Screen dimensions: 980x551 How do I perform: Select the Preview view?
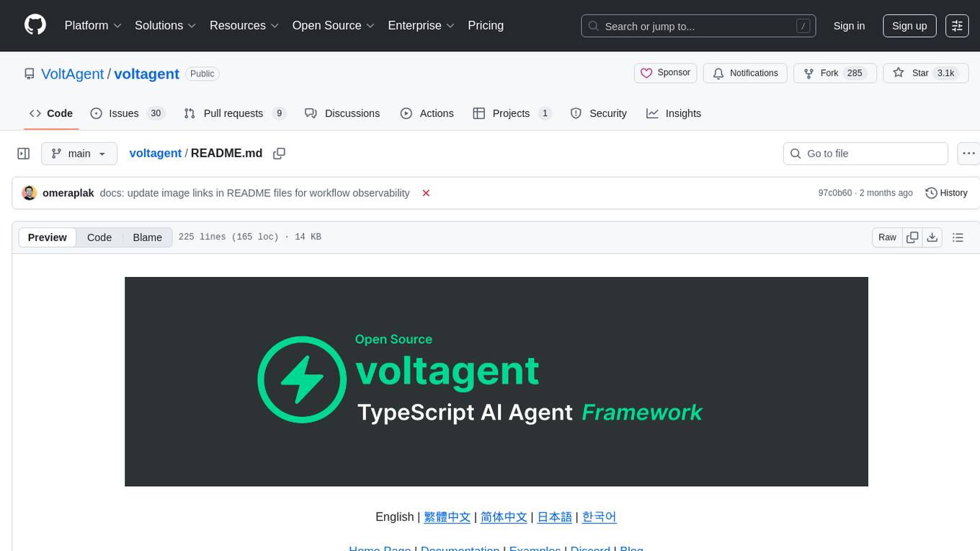coord(48,237)
